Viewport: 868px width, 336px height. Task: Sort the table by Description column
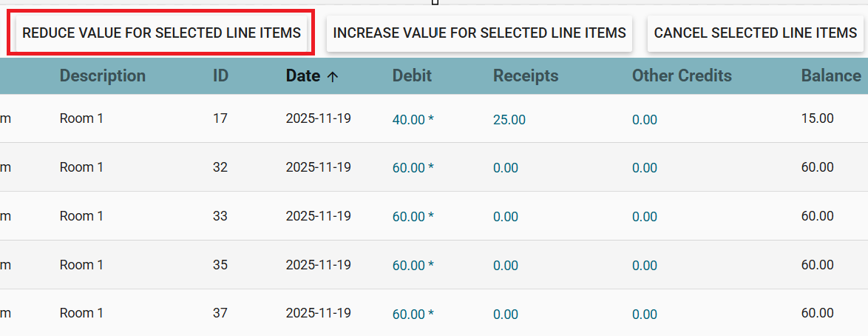pyautogui.click(x=102, y=75)
